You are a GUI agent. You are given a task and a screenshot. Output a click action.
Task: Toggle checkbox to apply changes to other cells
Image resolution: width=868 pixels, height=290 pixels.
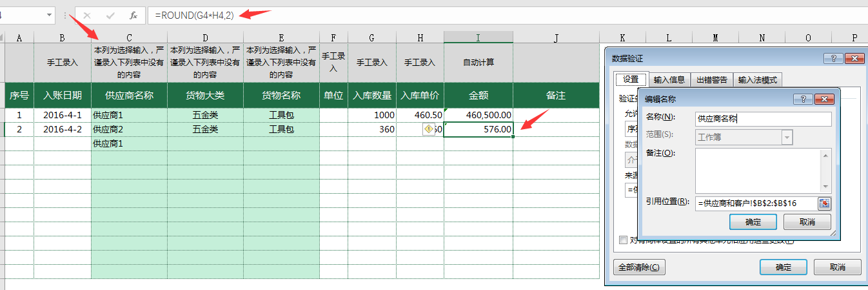coord(623,240)
